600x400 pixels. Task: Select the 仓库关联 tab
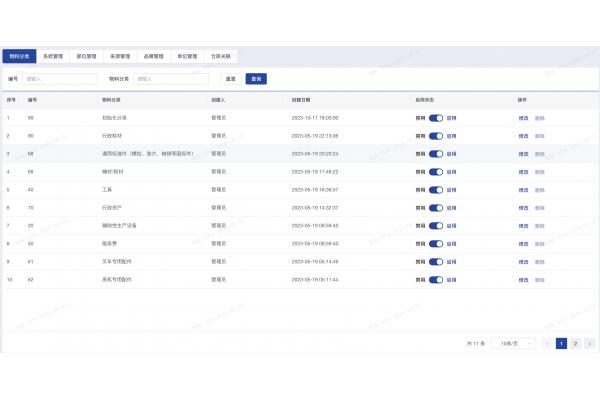click(x=221, y=57)
